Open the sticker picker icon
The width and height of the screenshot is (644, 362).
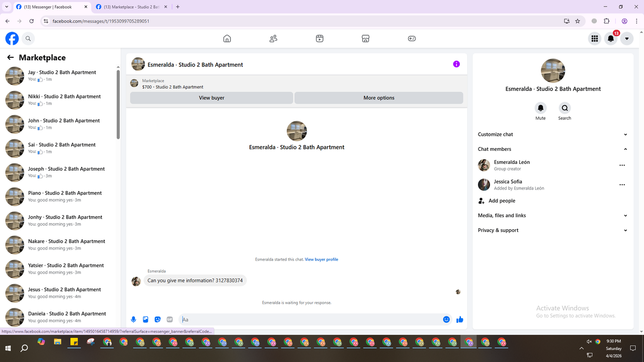(x=157, y=319)
